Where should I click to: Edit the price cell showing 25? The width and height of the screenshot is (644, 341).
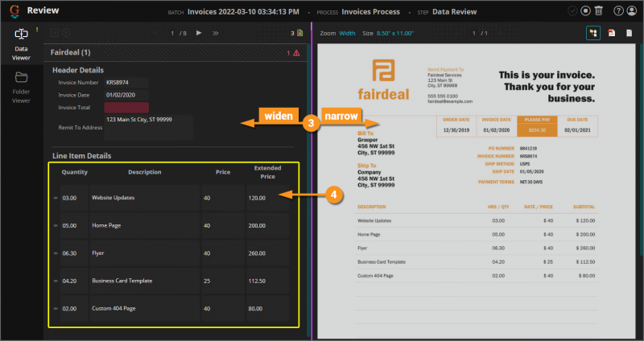click(x=223, y=281)
